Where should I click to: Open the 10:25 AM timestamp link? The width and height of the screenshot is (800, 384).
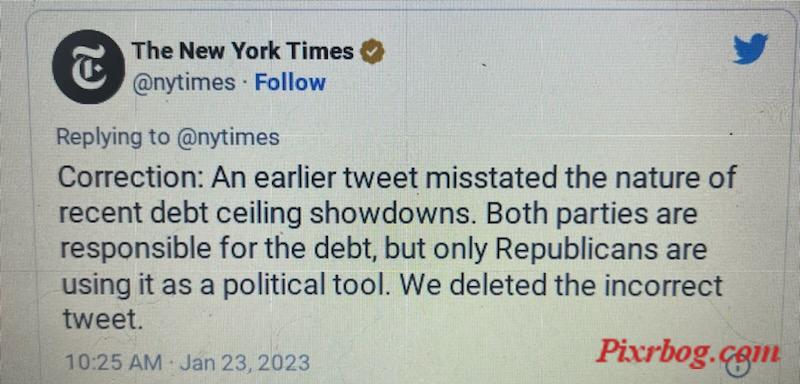(x=113, y=363)
